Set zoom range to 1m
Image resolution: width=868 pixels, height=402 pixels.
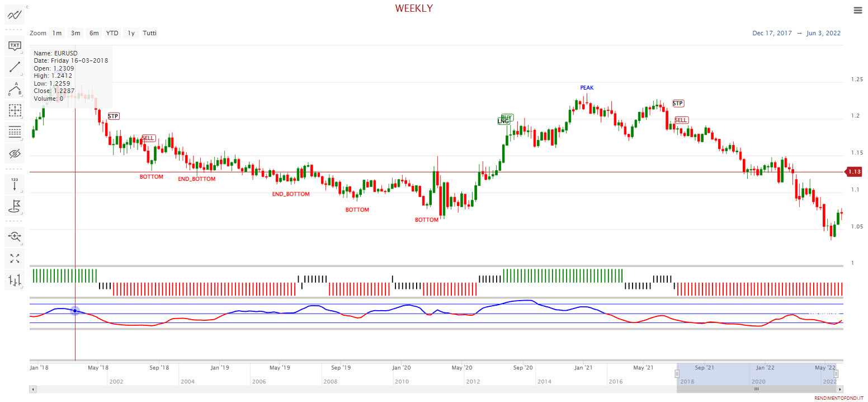tap(57, 33)
